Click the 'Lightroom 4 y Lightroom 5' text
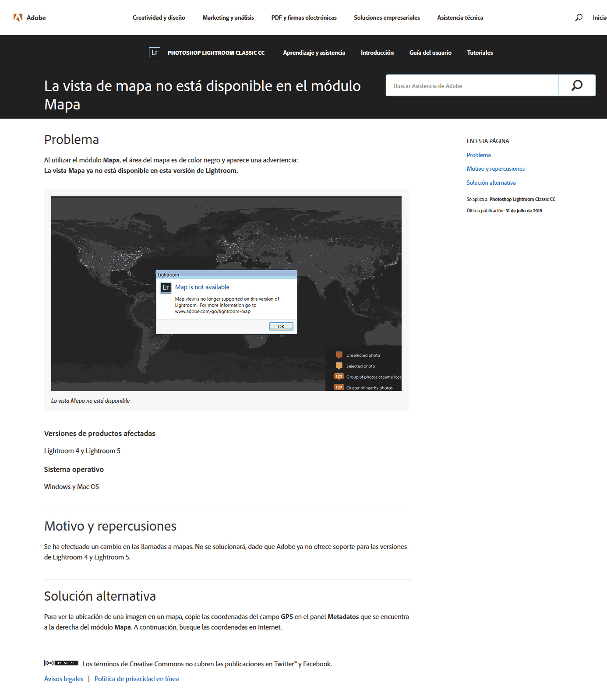The height and width of the screenshot is (700, 607). pos(82,451)
